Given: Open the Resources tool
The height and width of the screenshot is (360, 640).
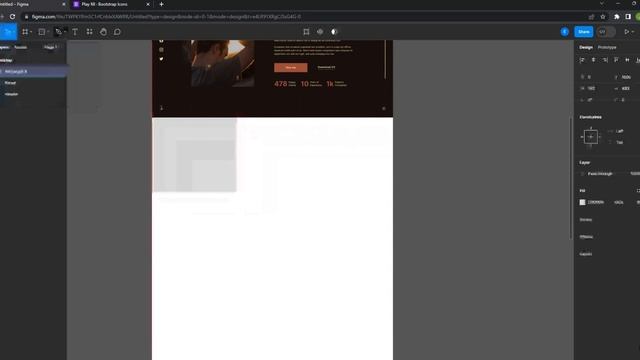Looking at the screenshot, I should [89, 32].
